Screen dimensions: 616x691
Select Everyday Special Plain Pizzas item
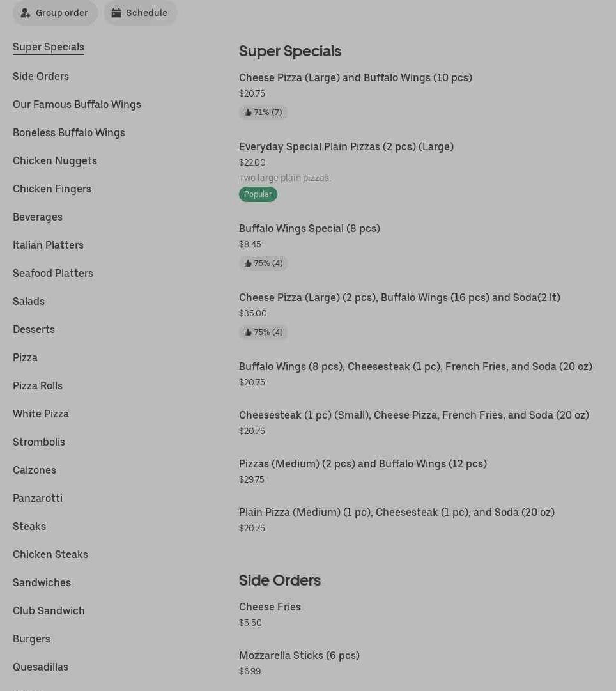click(x=346, y=146)
